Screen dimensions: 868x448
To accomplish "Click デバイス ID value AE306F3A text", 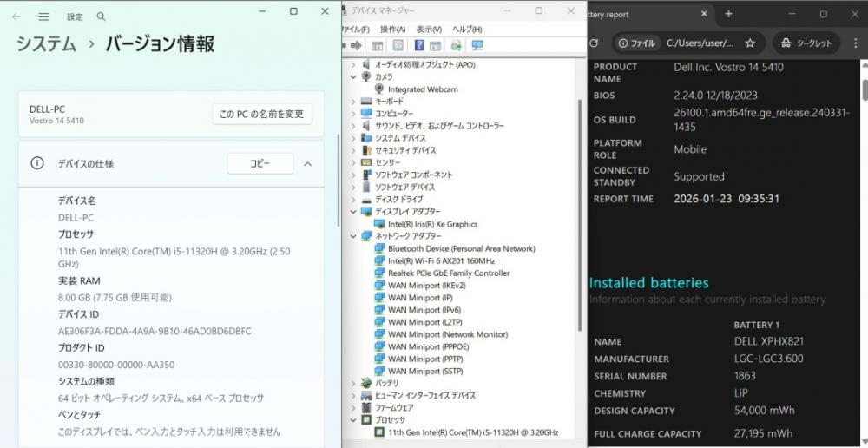I will (155, 331).
